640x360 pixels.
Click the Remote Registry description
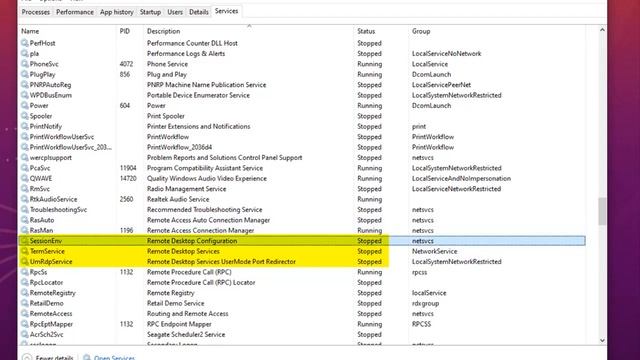[171, 293]
